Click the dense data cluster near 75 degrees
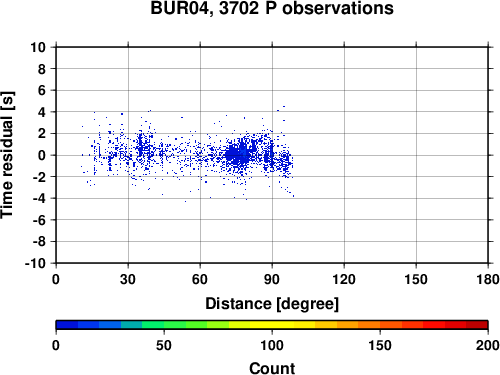 (x=238, y=155)
